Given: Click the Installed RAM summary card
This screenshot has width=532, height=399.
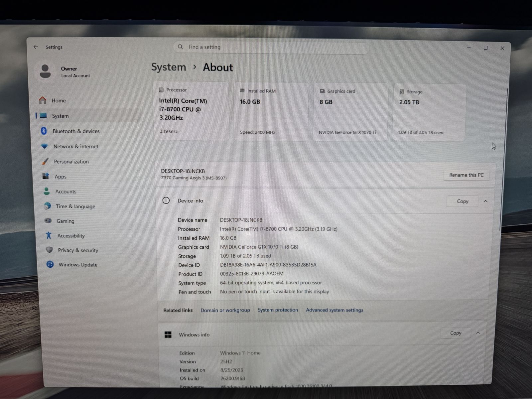Looking at the screenshot, I should pos(272,112).
